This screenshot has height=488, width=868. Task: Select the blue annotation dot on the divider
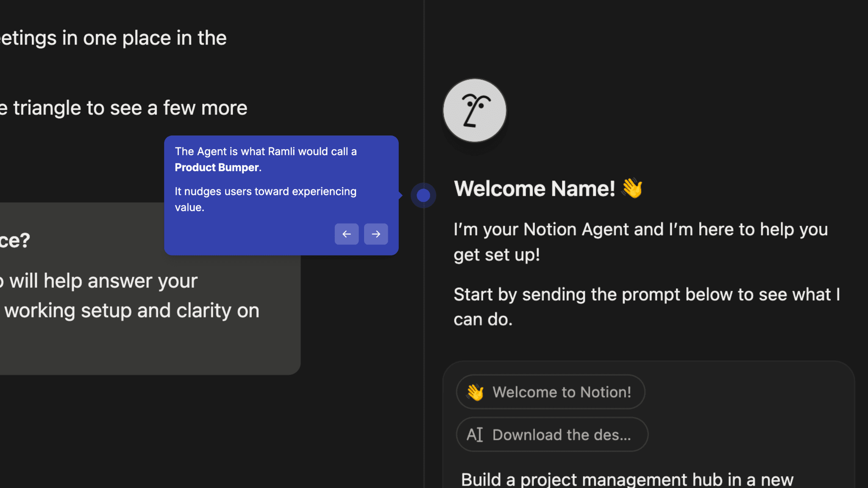tap(423, 195)
